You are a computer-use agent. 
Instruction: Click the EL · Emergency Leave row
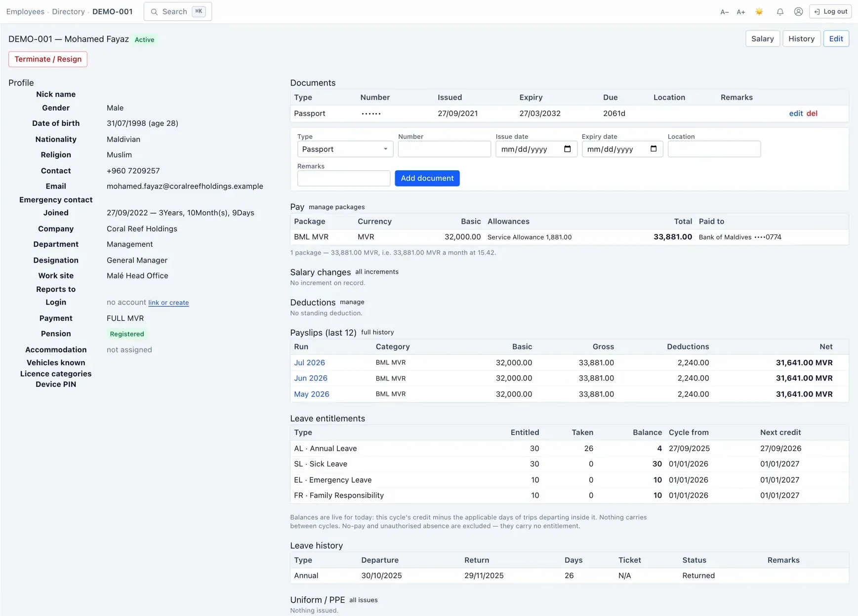click(x=569, y=480)
